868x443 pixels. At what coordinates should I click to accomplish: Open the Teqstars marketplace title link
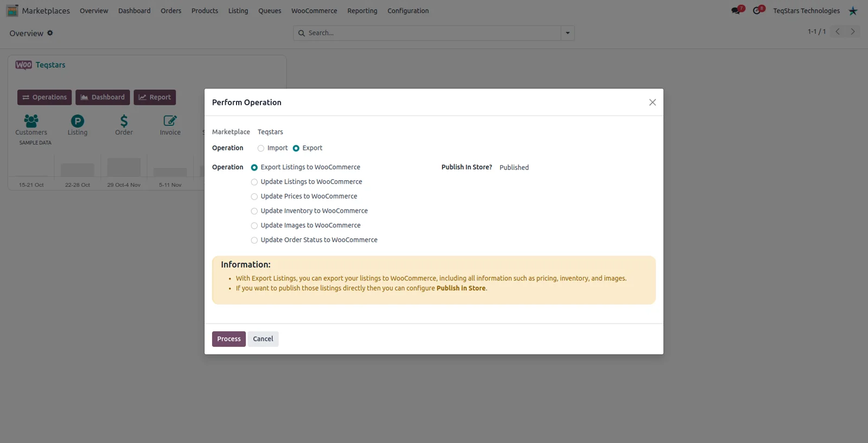tap(50, 65)
